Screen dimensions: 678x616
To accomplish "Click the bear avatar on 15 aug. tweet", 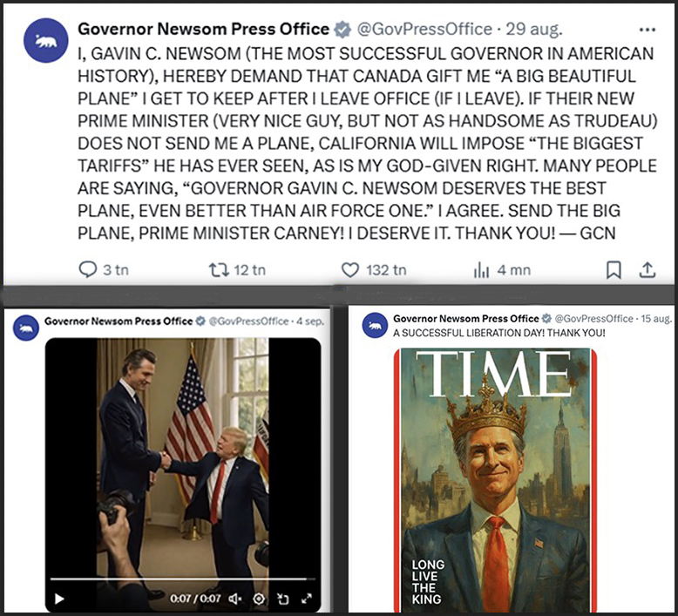I will click(x=376, y=327).
